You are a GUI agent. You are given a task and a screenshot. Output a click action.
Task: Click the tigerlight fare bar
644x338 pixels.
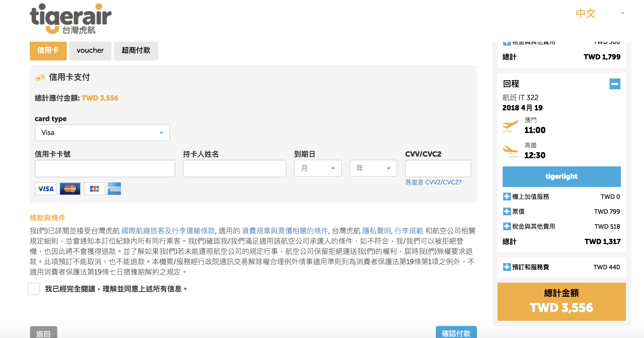point(562,176)
